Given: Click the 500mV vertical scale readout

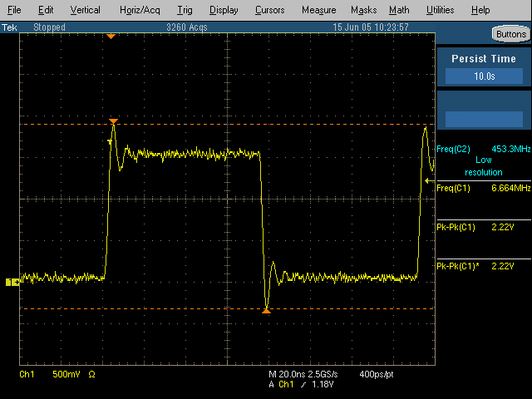Looking at the screenshot, I should 66,374.
